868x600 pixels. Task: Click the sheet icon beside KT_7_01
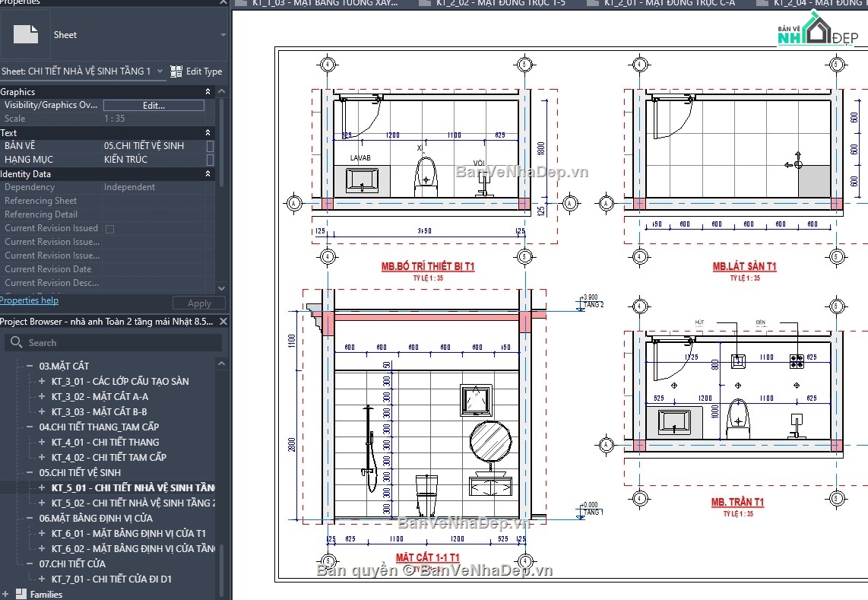(x=42, y=578)
